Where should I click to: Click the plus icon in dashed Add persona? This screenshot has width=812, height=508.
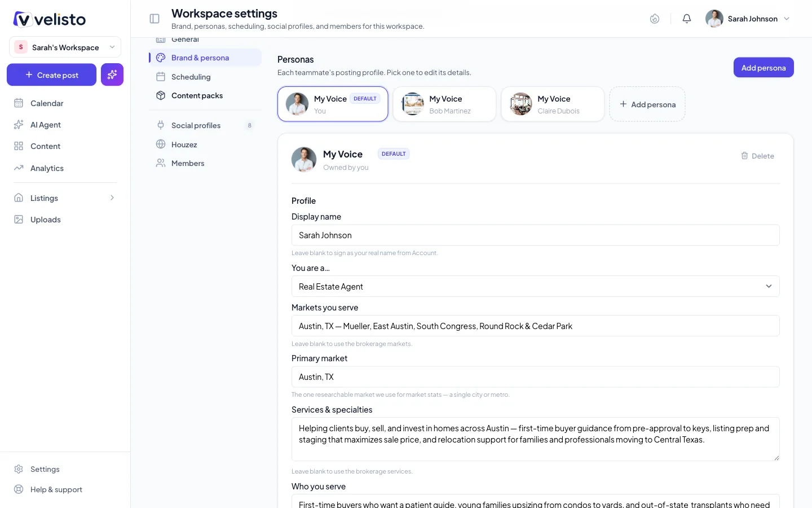(x=623, y=104)
